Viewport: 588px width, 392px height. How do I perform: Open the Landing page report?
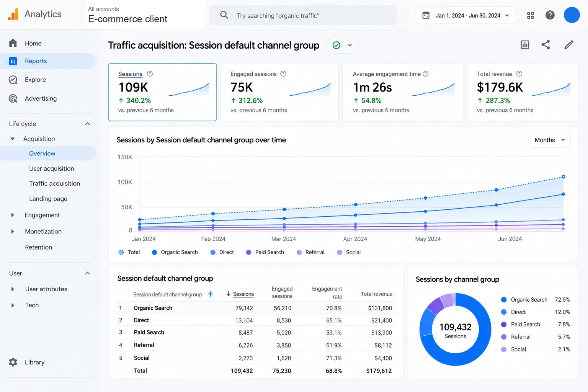[48, 199]
